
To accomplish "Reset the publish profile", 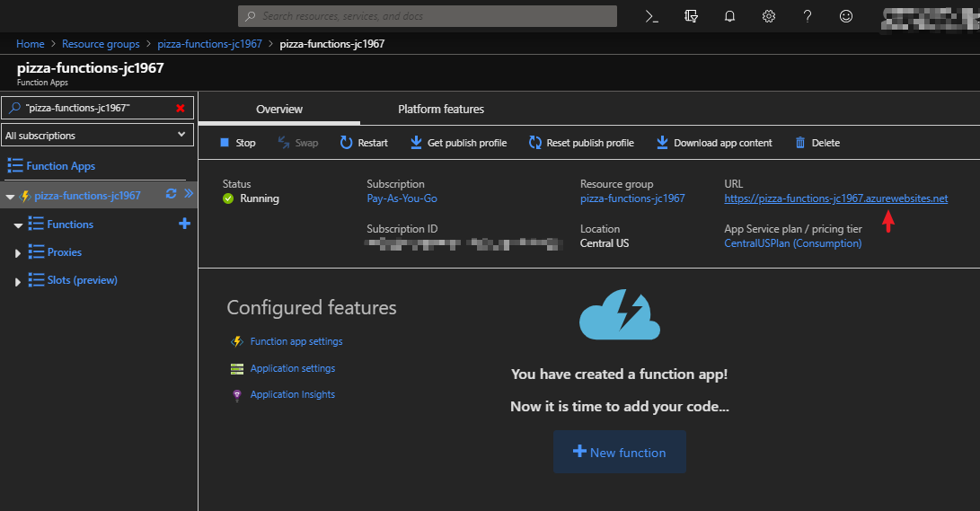I will 581,143.
